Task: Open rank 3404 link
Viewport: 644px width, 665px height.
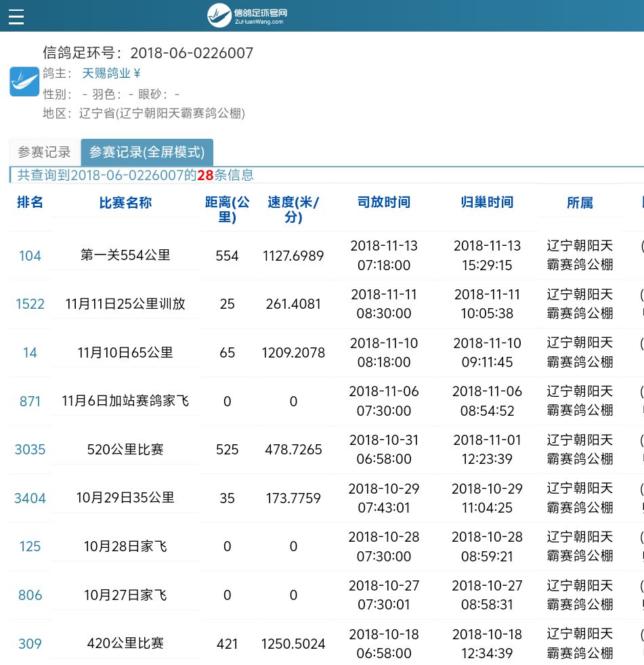Action: click(x=30, y=498)
